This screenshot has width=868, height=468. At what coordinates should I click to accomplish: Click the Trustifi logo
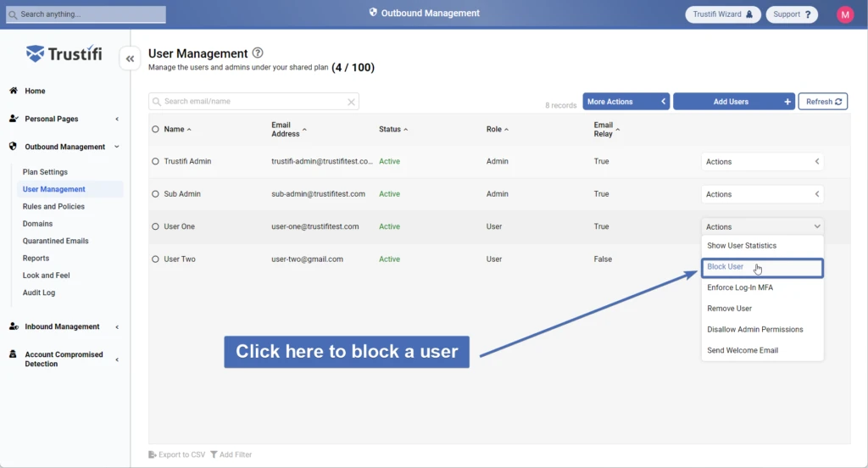[x=64, y=54]
